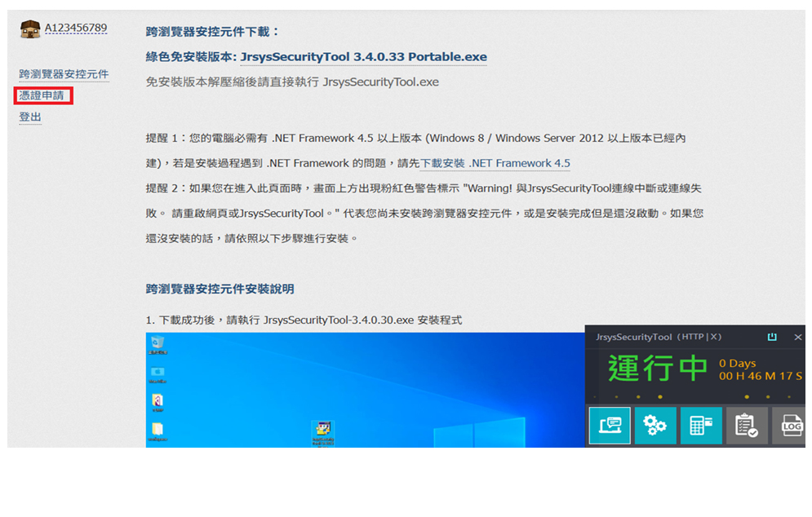Select 跨瀏覽器安控元件 in the sidebar
This screenshot has width=812, height=517.
[x=64, y=74]
